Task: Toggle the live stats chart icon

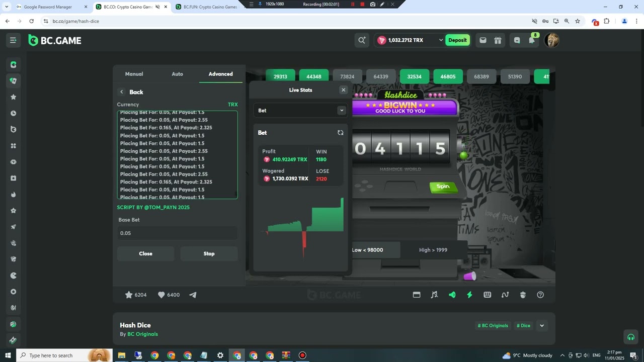Action: [505, 295]
